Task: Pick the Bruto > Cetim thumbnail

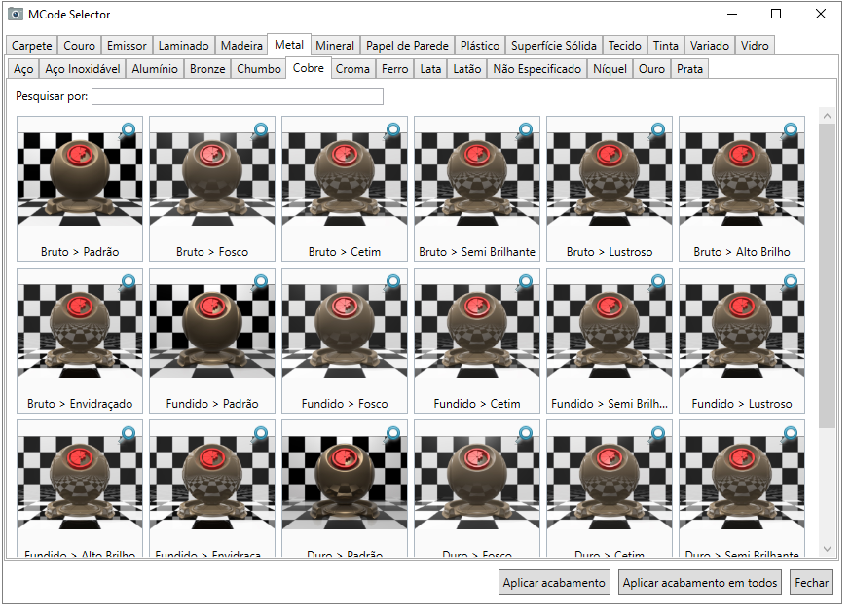Action: tap(345, 189)
